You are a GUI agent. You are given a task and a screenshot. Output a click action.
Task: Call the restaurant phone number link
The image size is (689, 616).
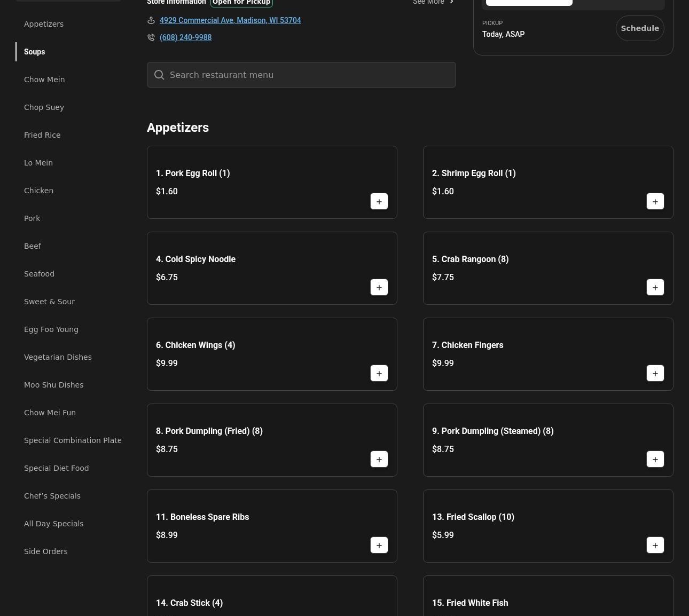tap(185, 37)
